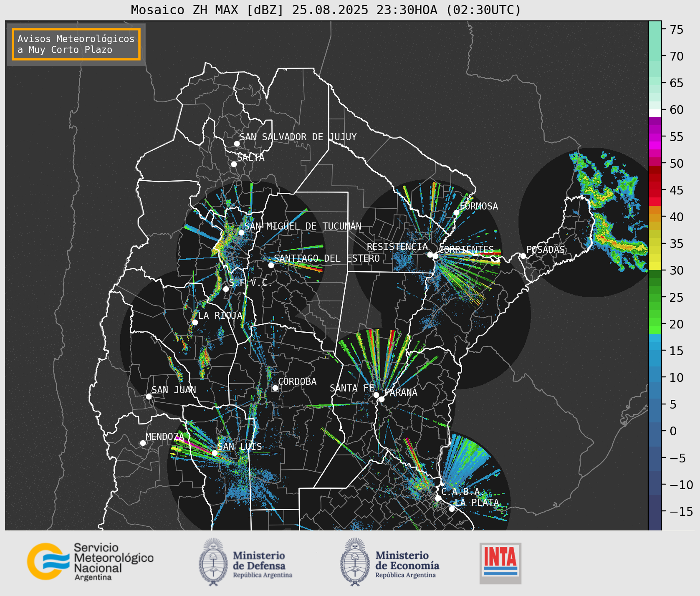The height and width of the screenshot is (596, 700).
Task: Click the POSADAS label text
Action: point(545,250)
